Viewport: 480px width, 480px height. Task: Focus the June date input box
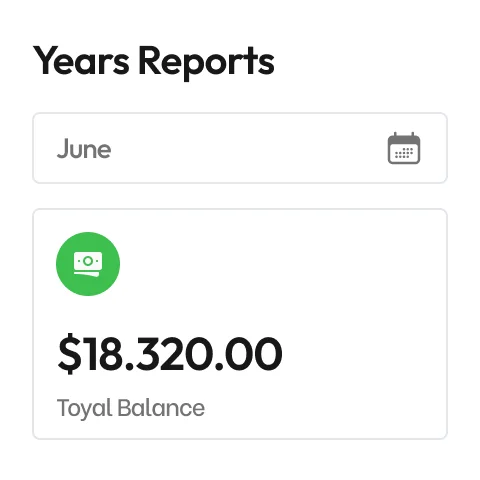click(x=240, y=148)
